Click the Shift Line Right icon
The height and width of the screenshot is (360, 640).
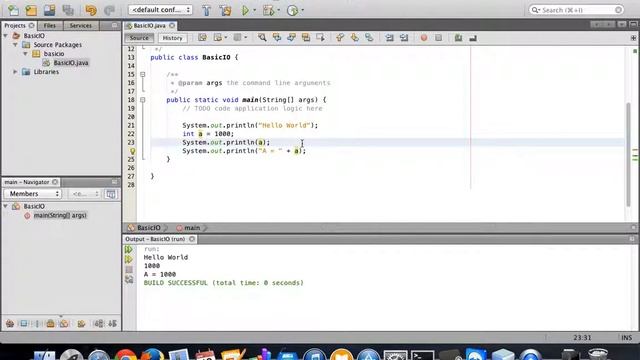click(404, 38)
